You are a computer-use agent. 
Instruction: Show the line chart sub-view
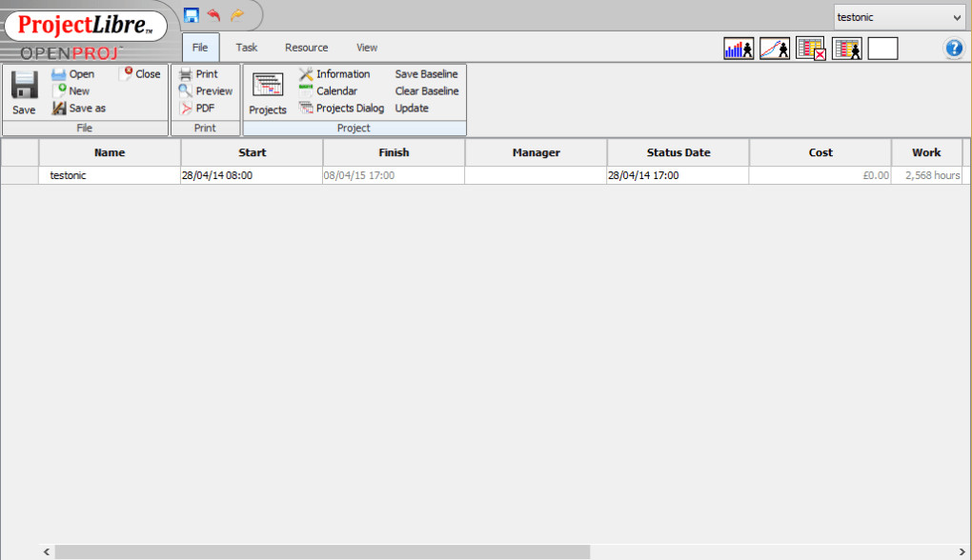pos(775,49)
